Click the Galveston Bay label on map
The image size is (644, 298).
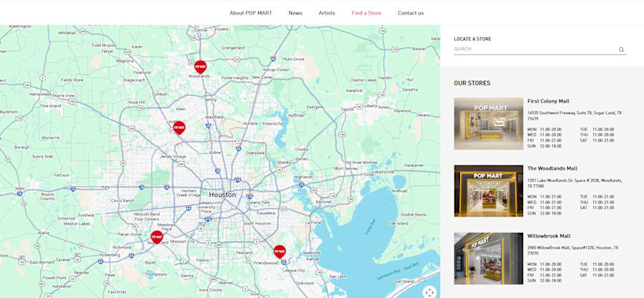tap(389, 275)
